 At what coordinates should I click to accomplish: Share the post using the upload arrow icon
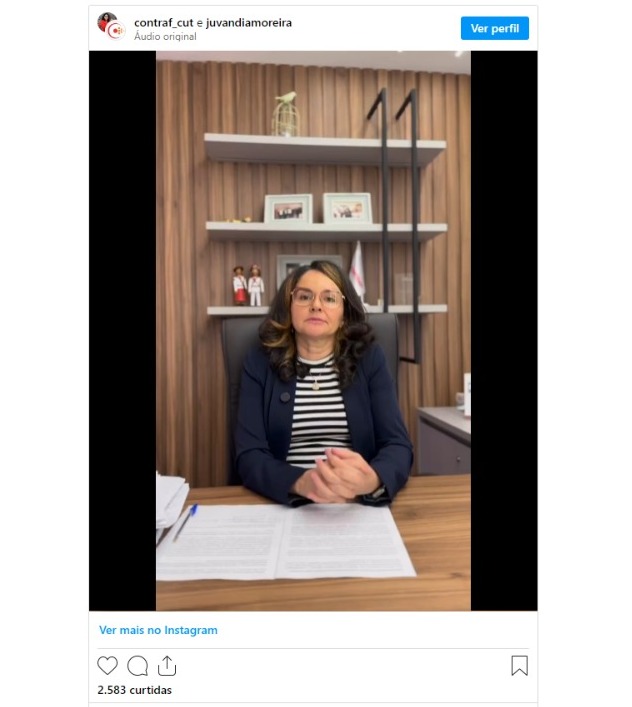[x=167, y=666]
